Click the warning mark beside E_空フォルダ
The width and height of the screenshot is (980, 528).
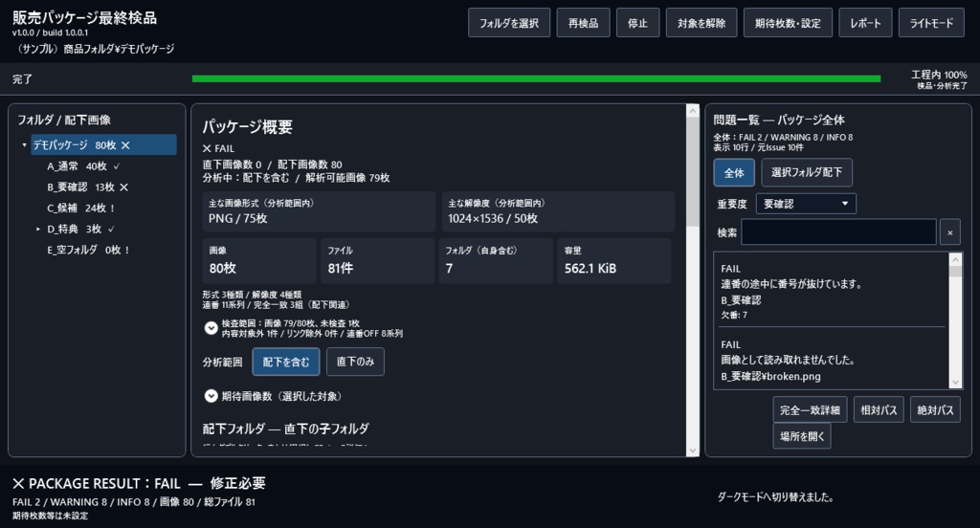pyautogui.click(x=127, y=250)
